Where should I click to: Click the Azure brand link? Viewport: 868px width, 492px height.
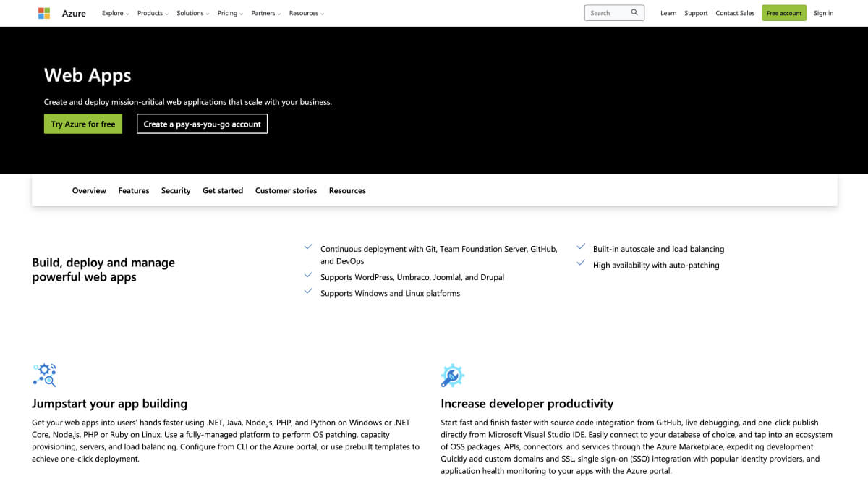[x=74, y=13]
